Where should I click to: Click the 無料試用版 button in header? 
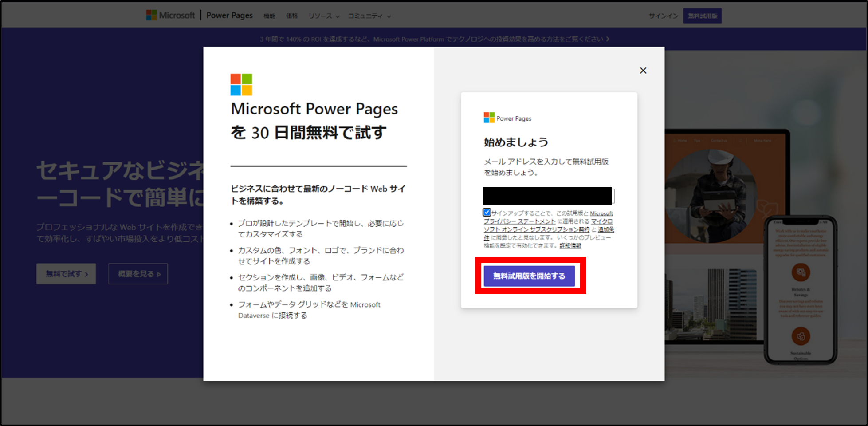click(702, 16)
